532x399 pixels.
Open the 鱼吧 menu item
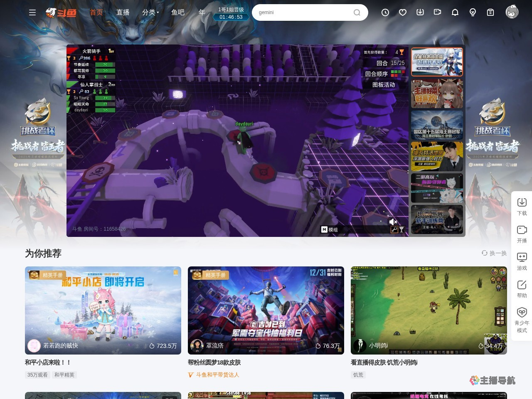tap(178, 12)
